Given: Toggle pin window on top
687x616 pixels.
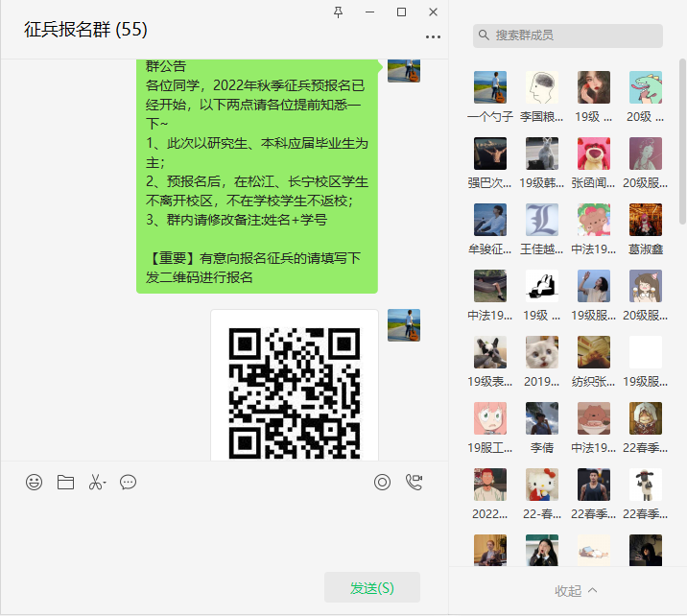Looking at the screenshot, I should coord(338,12).
